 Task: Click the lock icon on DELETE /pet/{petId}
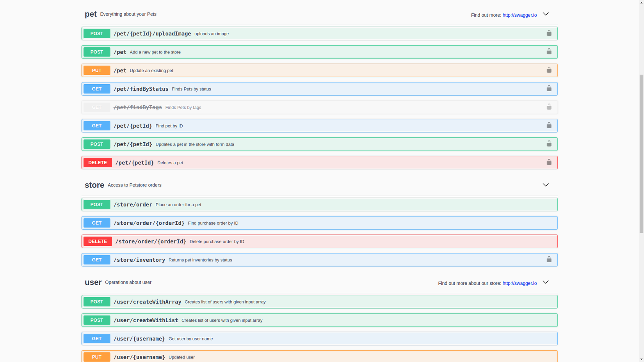click(549, 162)
